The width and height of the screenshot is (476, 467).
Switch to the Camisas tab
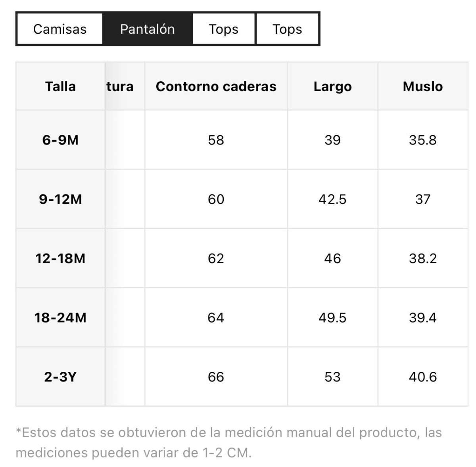[60, 29]
